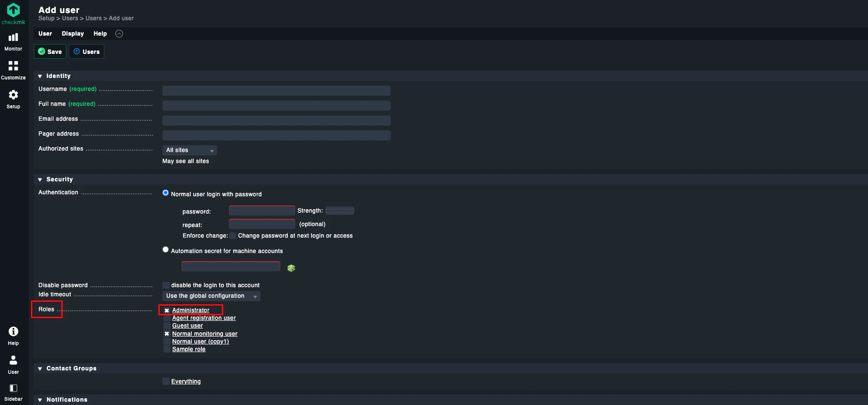Check the Normal user (copy1) role checkbox
The height and width of the screenshot is (405, 868).
[x=167, y=342]
